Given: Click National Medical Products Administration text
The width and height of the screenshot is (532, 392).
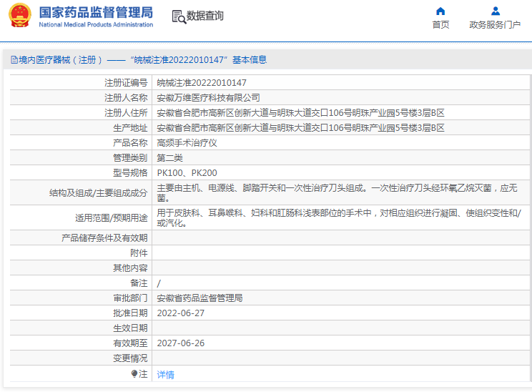Looking at the screenshot, I should pos(96,25).
